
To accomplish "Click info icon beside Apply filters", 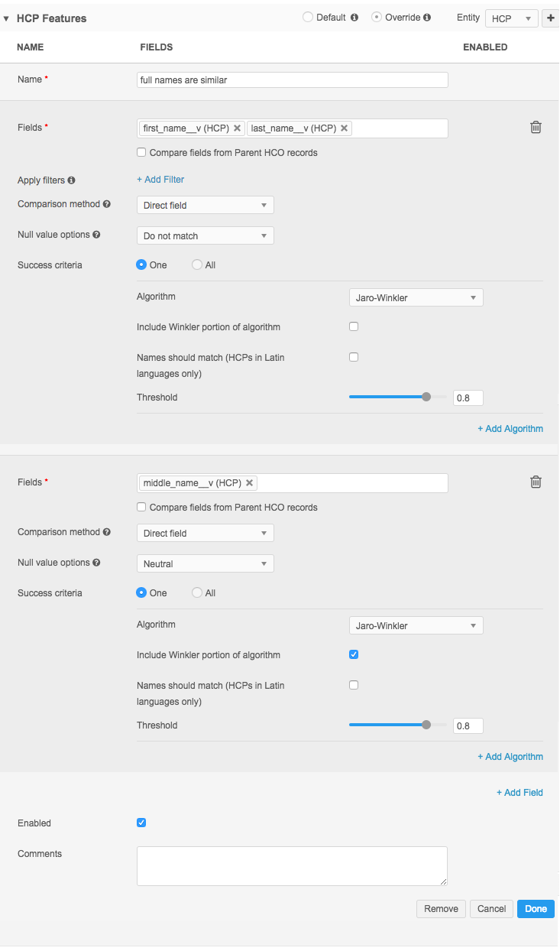I will pyautogui.click(x=72, y=180).
